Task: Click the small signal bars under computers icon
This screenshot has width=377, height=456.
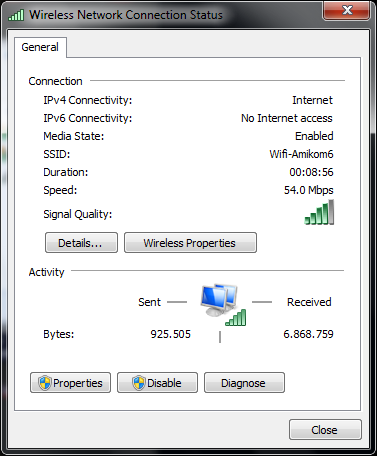Action: [236, 318]
